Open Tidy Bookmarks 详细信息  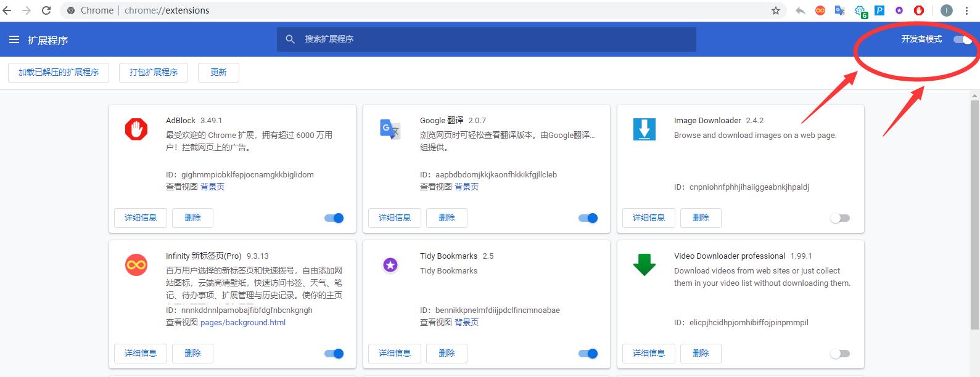click(395, 354)
